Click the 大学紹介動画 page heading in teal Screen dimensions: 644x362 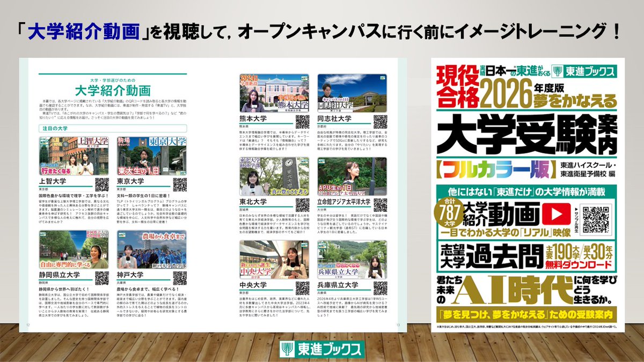pos(113,90)
